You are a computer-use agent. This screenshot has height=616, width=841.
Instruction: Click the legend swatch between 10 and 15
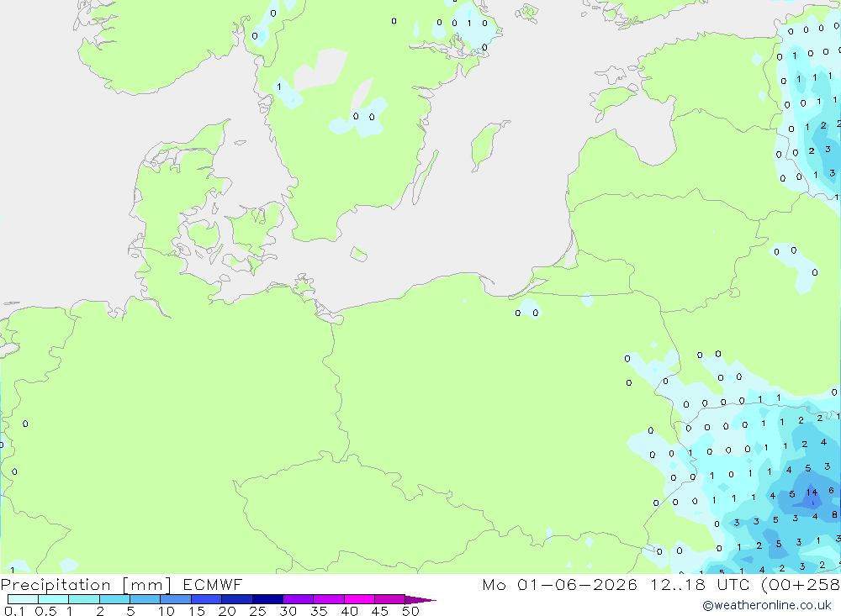click(x=176, y=599)
